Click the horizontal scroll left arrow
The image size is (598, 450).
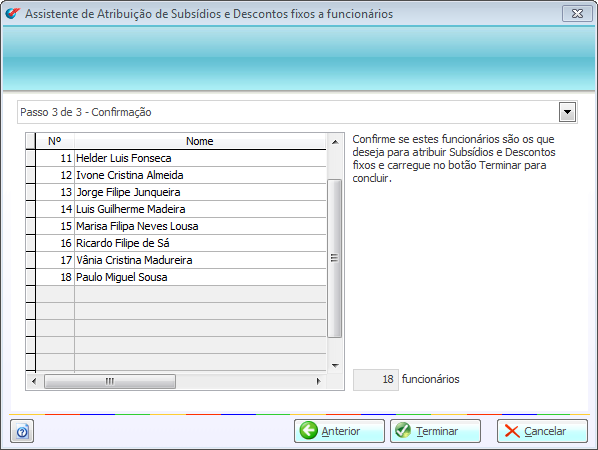pos(34,381)
